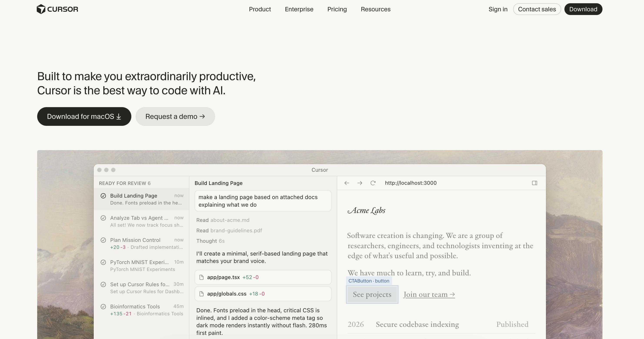644x339 pixels.
Task: Click the Request a demo button
Action: pyautogui.click(x=175, y=116)
